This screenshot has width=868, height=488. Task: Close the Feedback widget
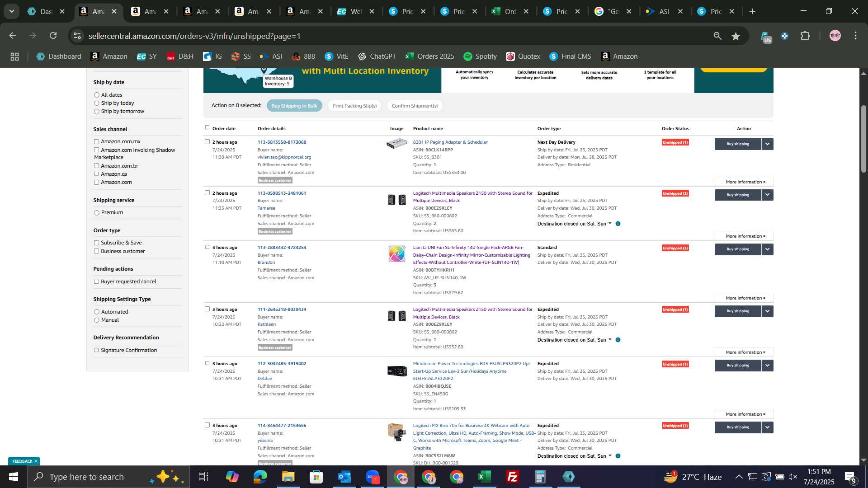click(x=36, y=461)
